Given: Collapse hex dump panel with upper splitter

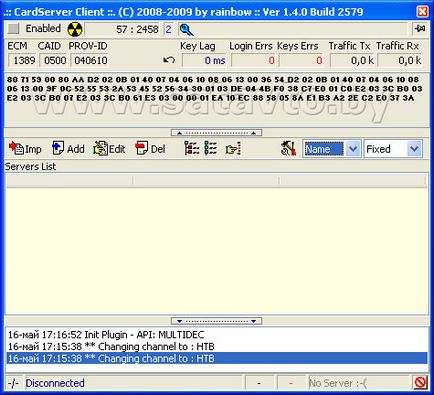Looking at the screenshot, I should pyautogui.click(x=217, y=133).
